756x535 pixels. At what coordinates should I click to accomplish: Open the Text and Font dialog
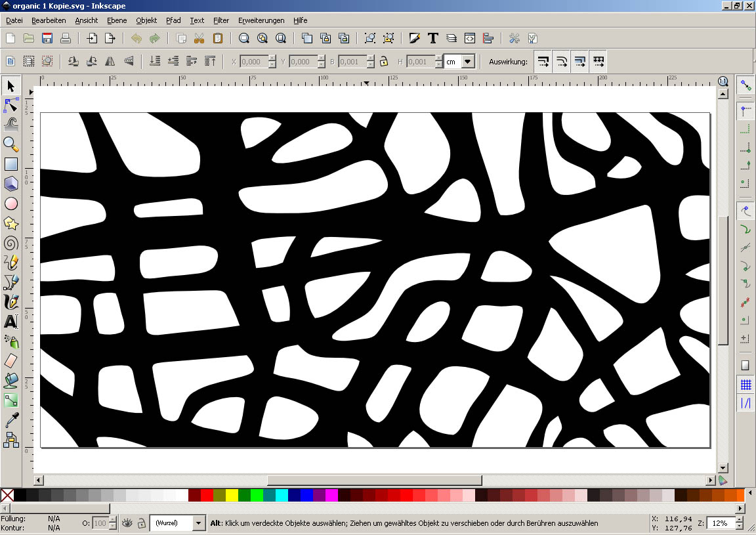433,38
